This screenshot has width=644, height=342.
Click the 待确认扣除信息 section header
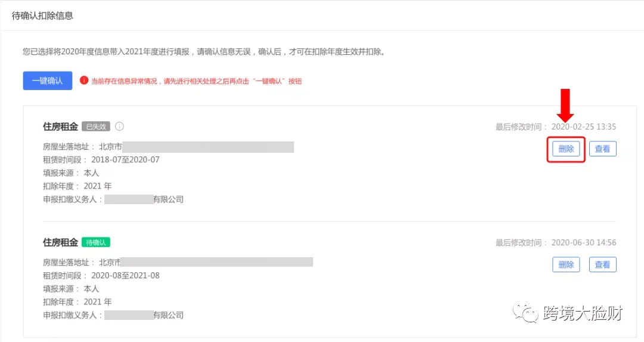coord(42,16)
